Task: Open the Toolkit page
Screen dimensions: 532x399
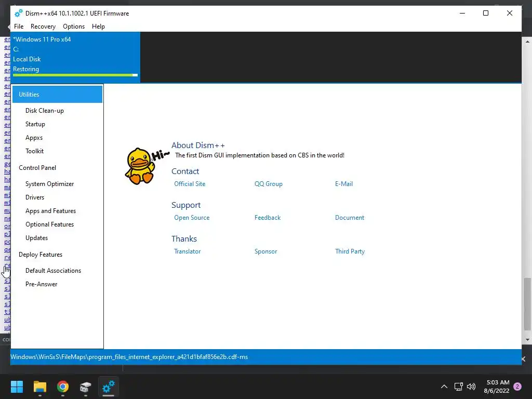Action: (x=35, y=151)
